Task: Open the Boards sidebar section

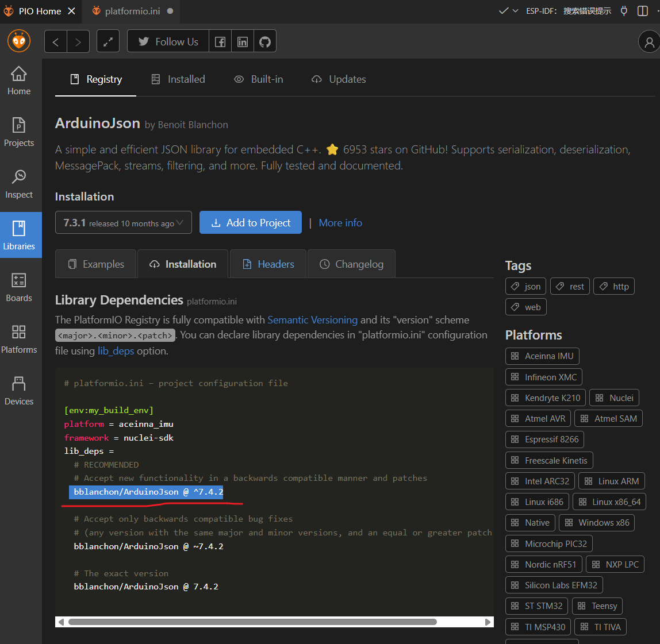Action: click(x=19, y=288)
